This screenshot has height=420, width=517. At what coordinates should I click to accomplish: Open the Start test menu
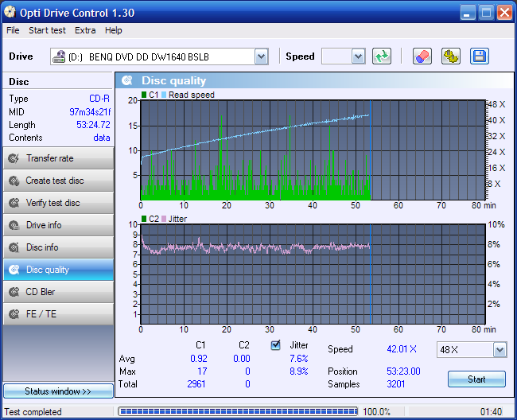(47, 30)
